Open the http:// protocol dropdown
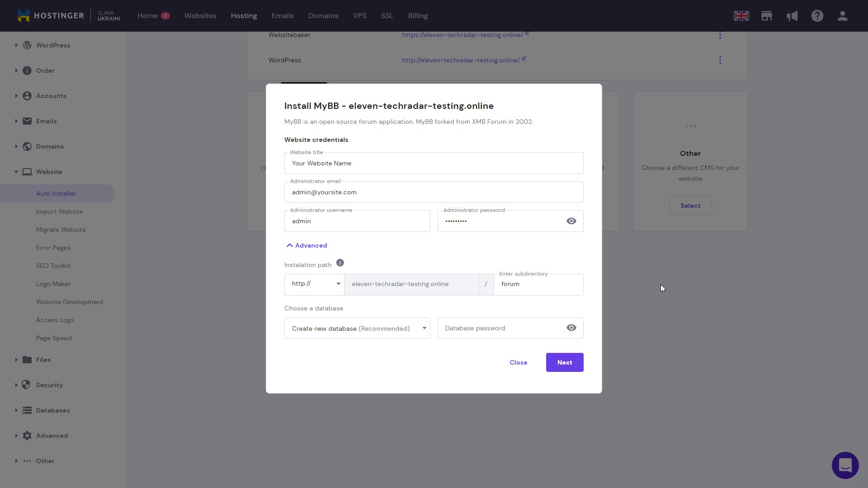This screenshot has height=488, width=868. click(314, 284)
